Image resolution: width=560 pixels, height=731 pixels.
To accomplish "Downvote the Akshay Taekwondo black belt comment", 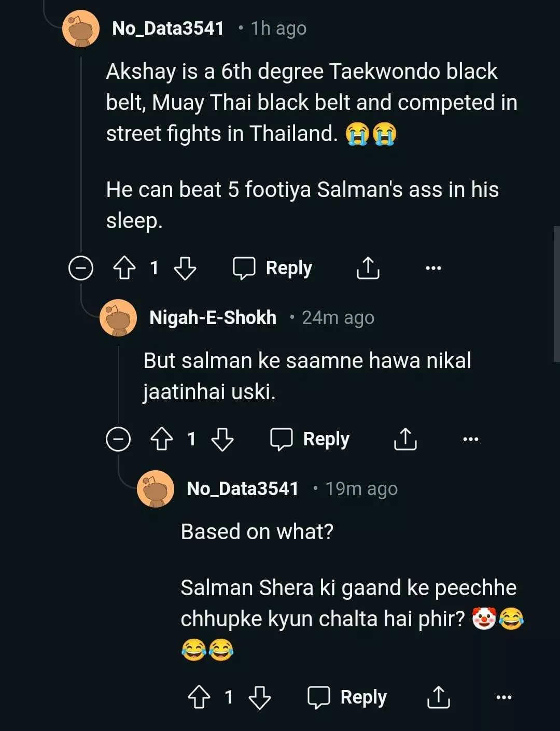I will pos(185,268).
